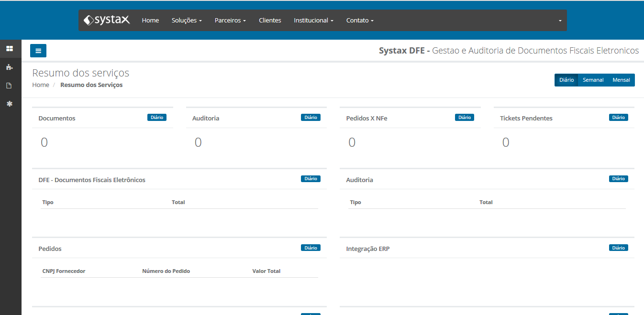This screenshot has height=315, width=644.
Task: Click the Systax logo
Action: coord(107,20)
